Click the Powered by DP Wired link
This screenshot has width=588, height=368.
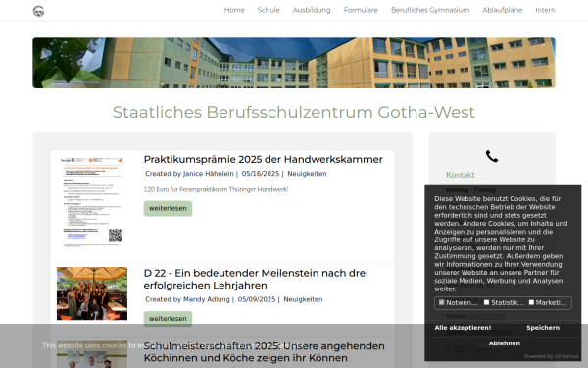click(551, 356)
